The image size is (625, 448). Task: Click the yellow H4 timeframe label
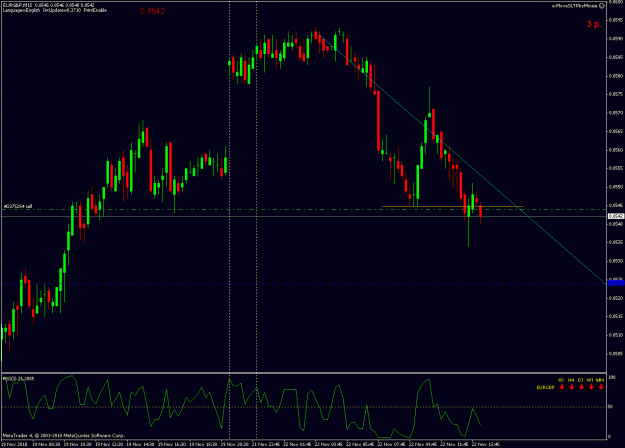tap(571, 380)
